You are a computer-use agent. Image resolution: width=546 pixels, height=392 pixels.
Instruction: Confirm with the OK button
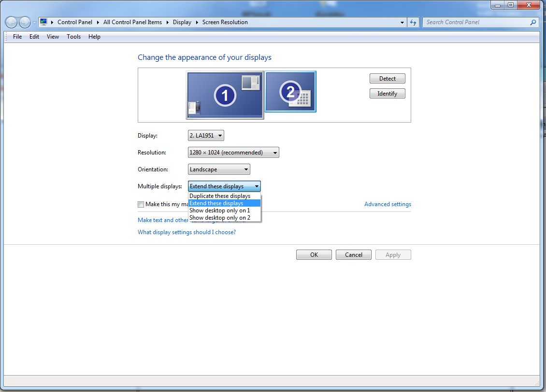tap(314, 254)
